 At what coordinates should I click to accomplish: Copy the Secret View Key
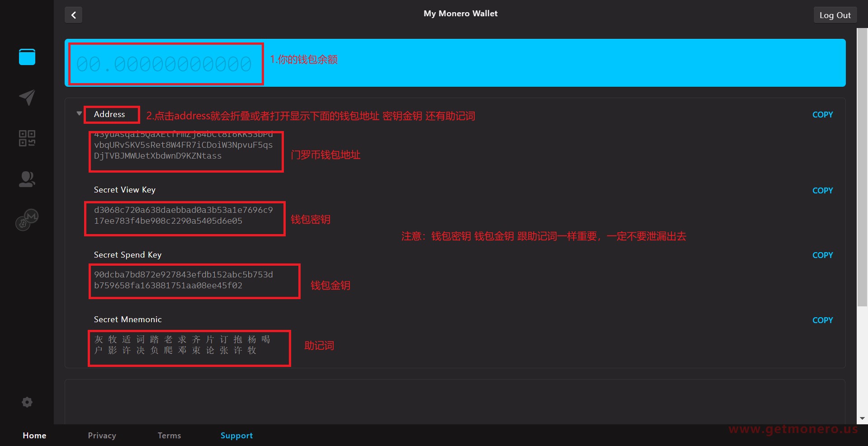(822, 191)
